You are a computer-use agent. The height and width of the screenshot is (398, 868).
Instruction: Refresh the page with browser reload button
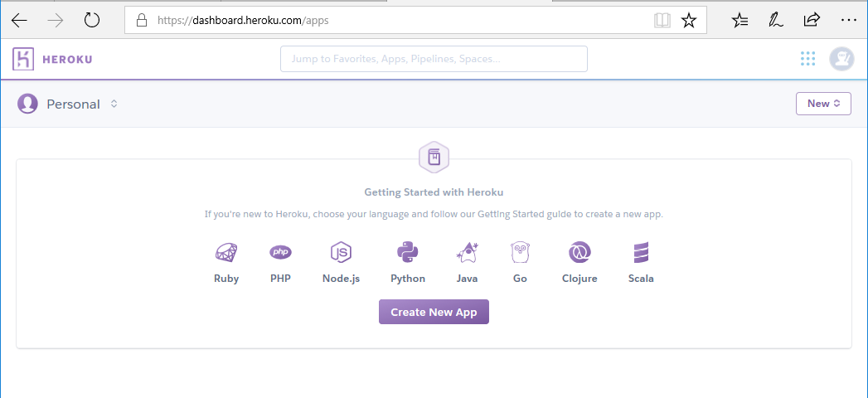click(92, 20)
